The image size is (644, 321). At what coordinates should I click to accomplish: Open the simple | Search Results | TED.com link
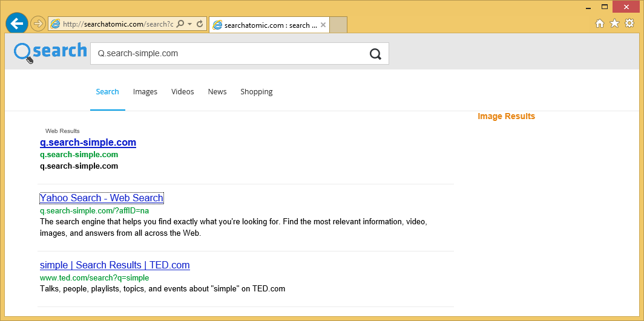[x=114, y=265]
